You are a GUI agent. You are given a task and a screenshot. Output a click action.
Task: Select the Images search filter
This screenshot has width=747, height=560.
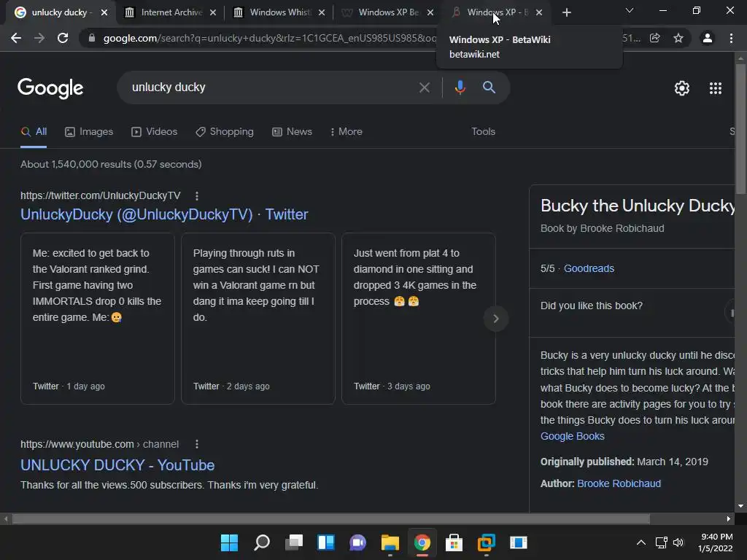[89, 132]
